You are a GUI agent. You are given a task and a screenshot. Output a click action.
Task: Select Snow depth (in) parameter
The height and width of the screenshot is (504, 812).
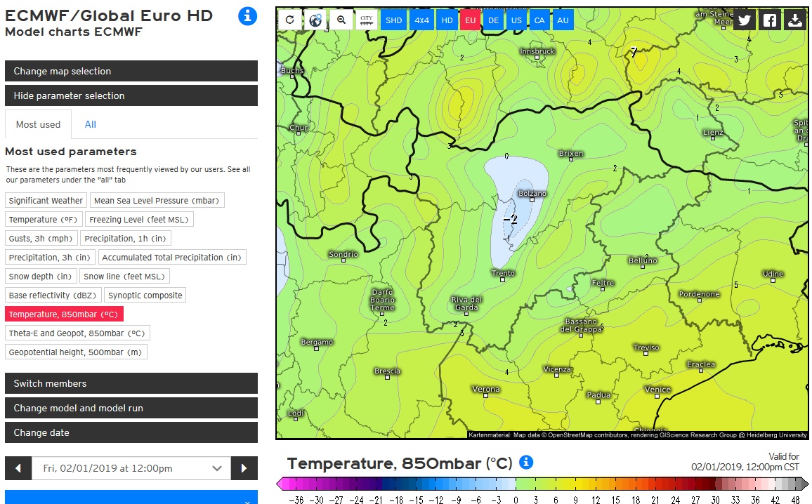click(x=41, y=277)
